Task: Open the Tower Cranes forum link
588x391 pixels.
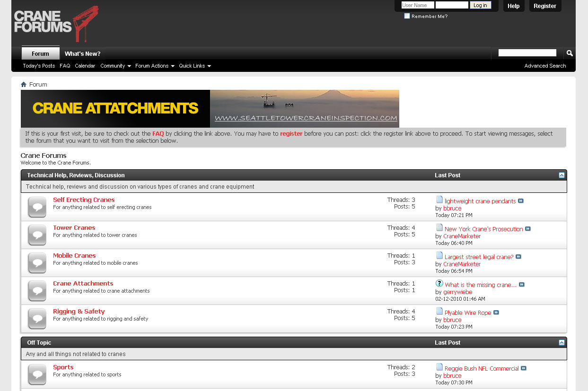Action: click(74, 228)
